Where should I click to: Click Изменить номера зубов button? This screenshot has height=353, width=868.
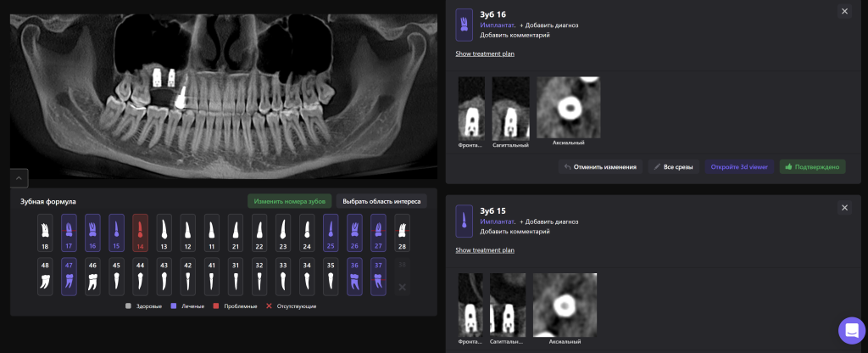289,201
